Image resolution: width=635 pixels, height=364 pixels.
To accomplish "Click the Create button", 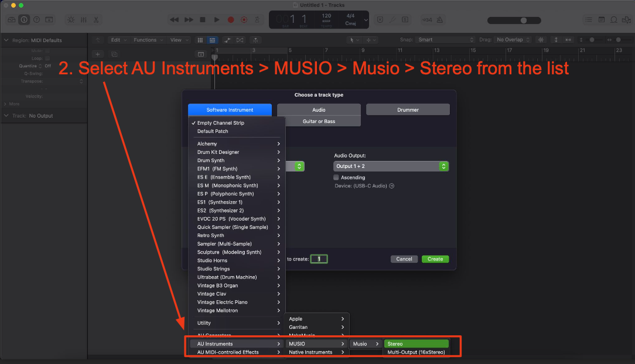I will (x=435, y=259).
